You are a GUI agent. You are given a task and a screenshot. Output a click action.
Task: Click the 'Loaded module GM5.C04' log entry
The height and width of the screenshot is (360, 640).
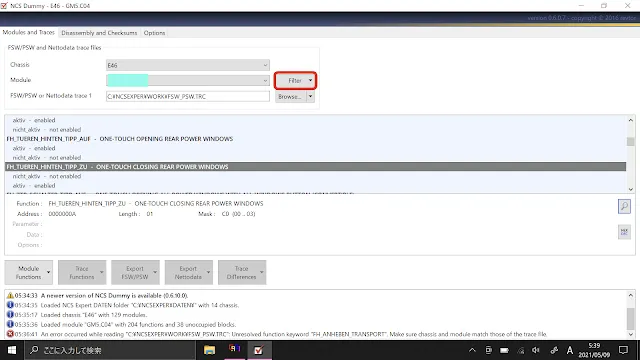[121, 324]
